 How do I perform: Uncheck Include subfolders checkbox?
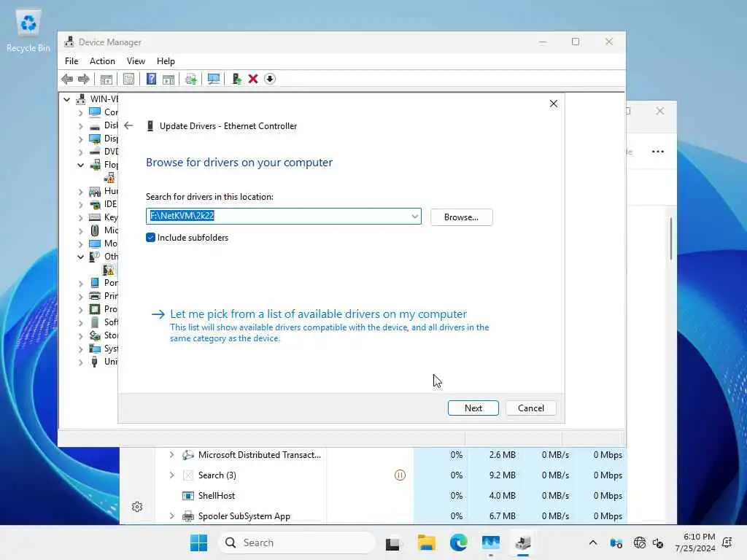click(150, 238)
